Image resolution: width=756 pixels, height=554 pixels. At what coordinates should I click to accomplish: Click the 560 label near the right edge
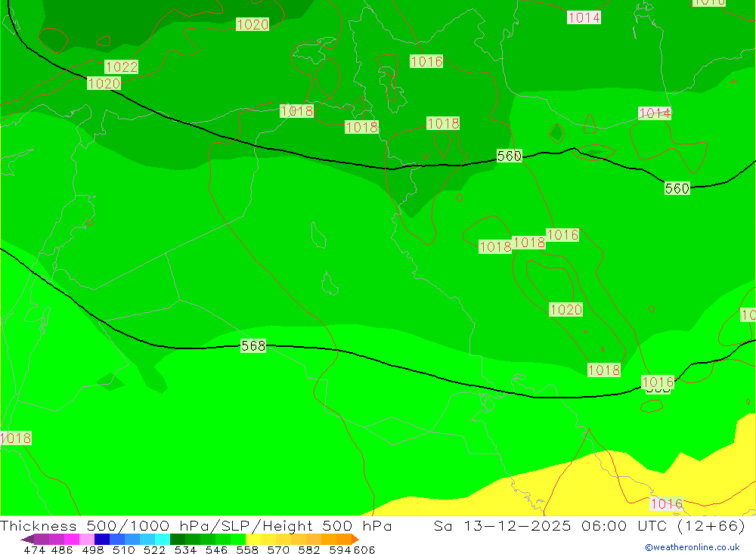pyautogui.click(x=677, y=188)
